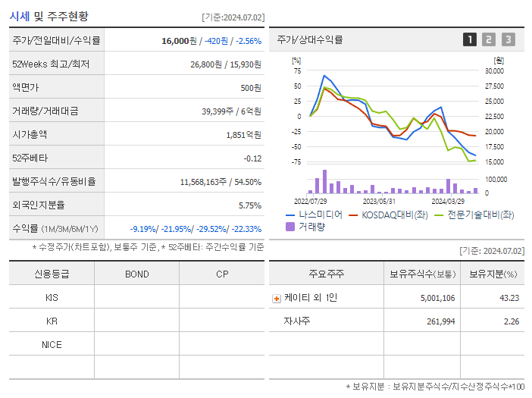This screenshot has width=532, height=398.
Task: Select the 261,994 treasury shares value
Action: (440, 321)
